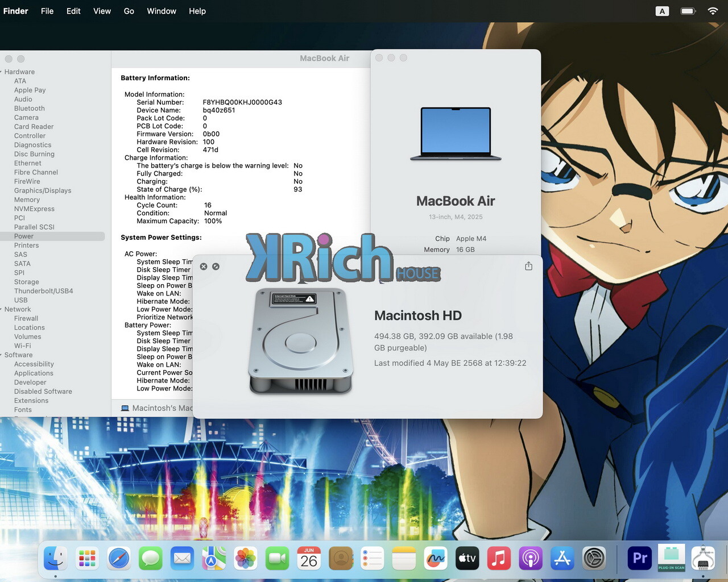Open Quick Look preview in full screen
The width and height of the screenshot is (728, 582).
pyautogui.click(x=216, y=267)
